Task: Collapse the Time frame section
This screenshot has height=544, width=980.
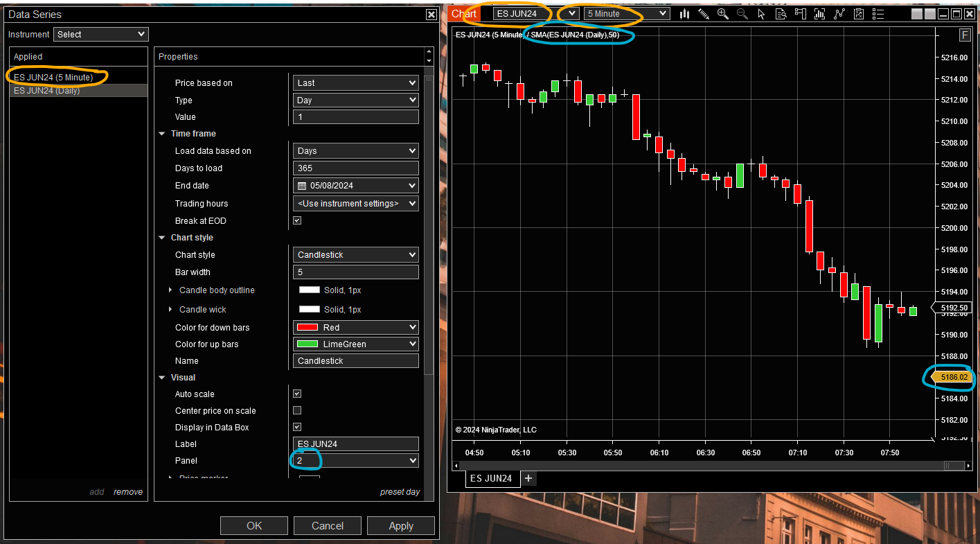Action: pos(162,134)
